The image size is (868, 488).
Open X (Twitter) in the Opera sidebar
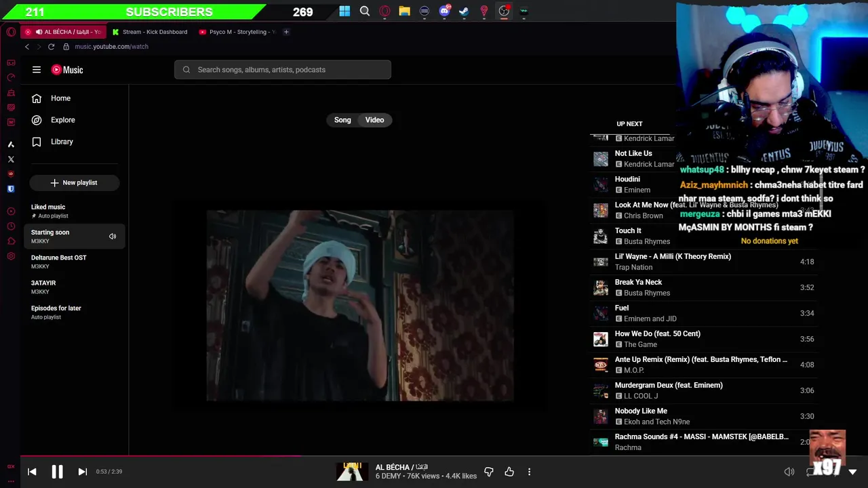(11, 159)
